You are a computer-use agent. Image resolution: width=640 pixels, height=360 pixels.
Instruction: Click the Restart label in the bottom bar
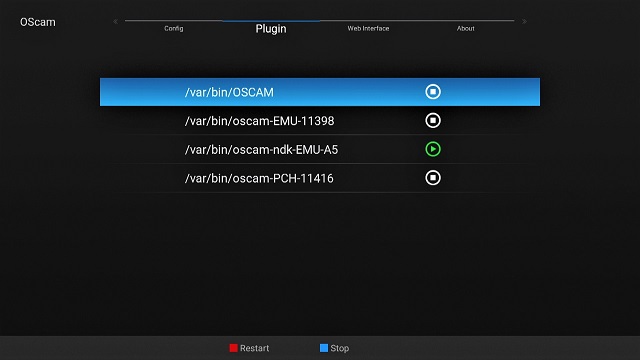254,348
